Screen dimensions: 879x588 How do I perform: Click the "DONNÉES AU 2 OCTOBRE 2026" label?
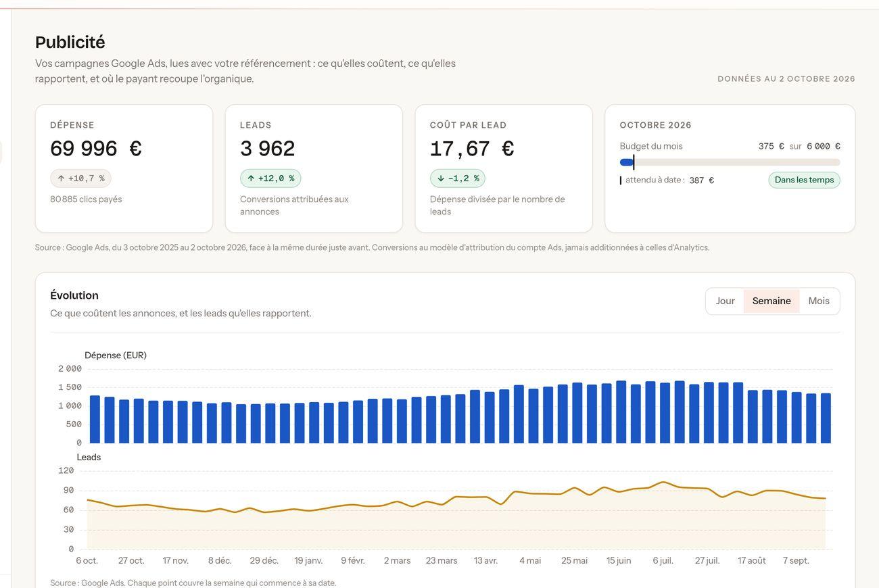click(x=786, y=79)
